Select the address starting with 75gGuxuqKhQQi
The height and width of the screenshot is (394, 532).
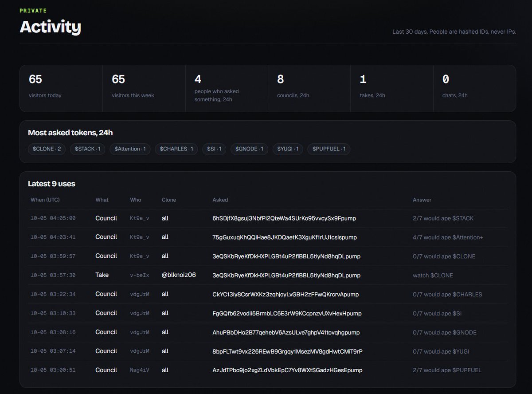click(x=285, y=237)
